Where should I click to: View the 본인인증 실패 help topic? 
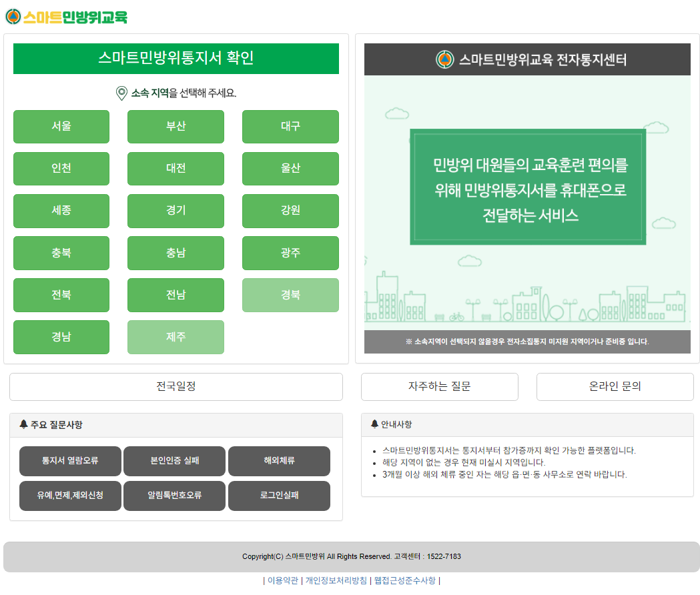pyautogui.click(x=175, y=461)
